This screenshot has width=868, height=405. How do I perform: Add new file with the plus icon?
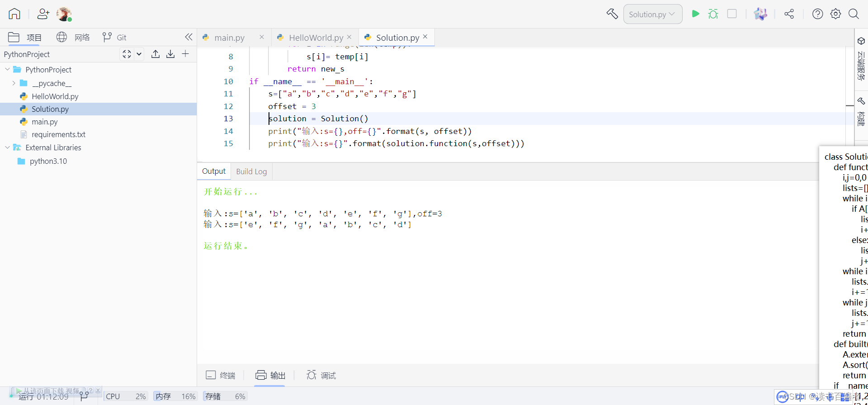click(x=185, y=54)
